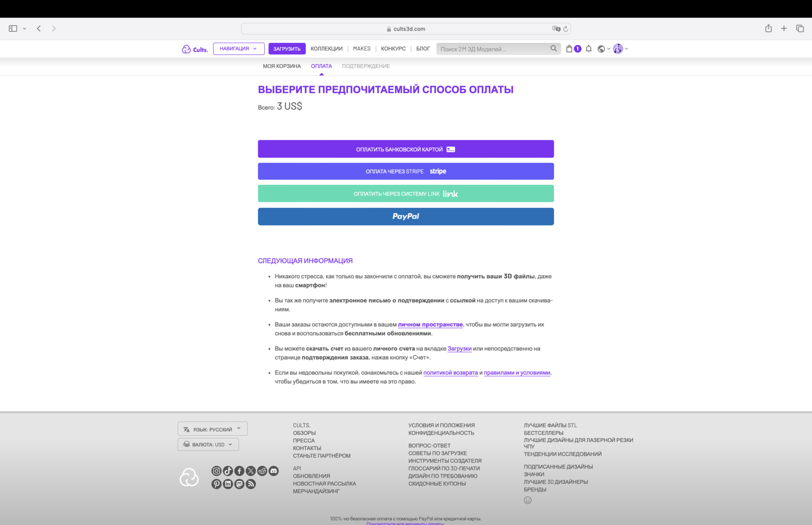The width and height of the screenshot is (812, 525).
Task: Open Cults TikTok page icon
Action: point(228,471)
